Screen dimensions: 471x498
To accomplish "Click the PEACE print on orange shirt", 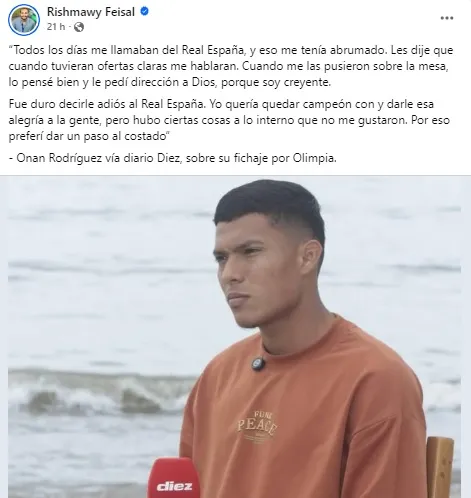I will [257, 427].
